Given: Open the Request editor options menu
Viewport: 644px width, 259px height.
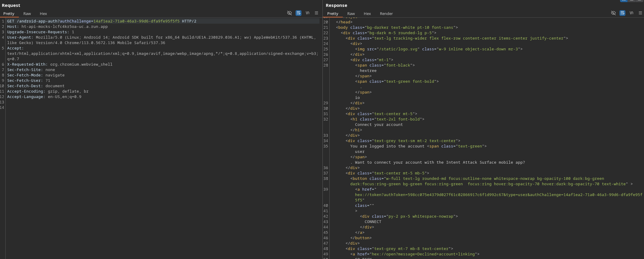Looking at the screenshot, I should (316, 13).
